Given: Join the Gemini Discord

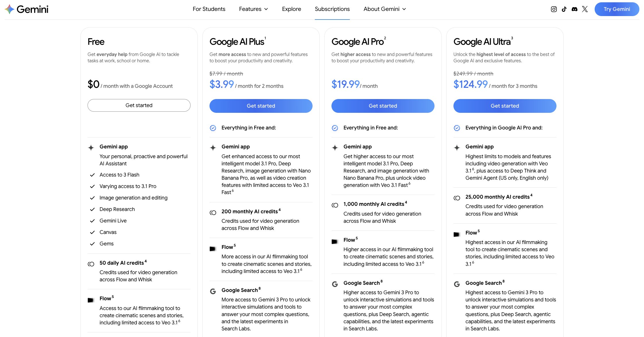Looking at the screenshot, I should coord(574,9).
